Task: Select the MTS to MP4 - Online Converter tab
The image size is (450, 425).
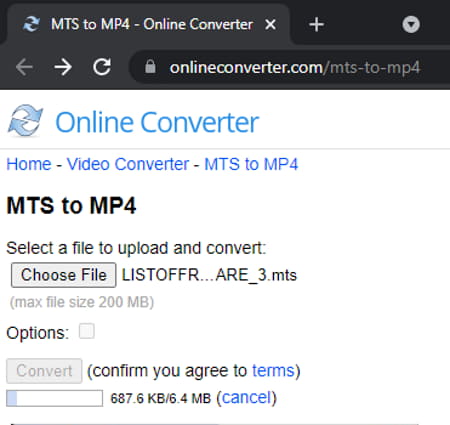Action: point(148,24)
